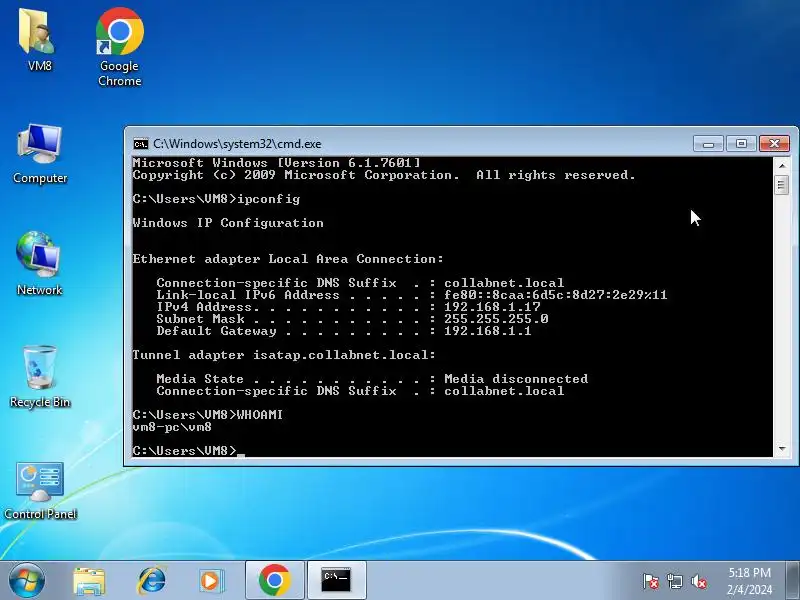Click the last command prompt line
This screenshot has height=600, width=800.
point(189,451)
